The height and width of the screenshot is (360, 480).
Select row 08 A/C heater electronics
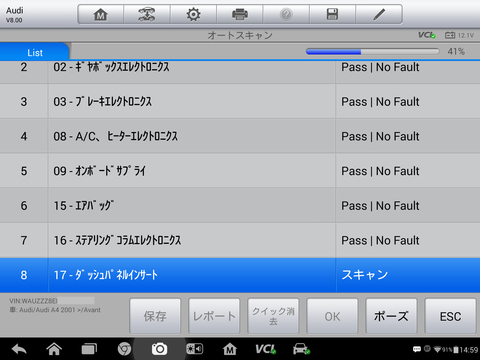click(240, 136)
